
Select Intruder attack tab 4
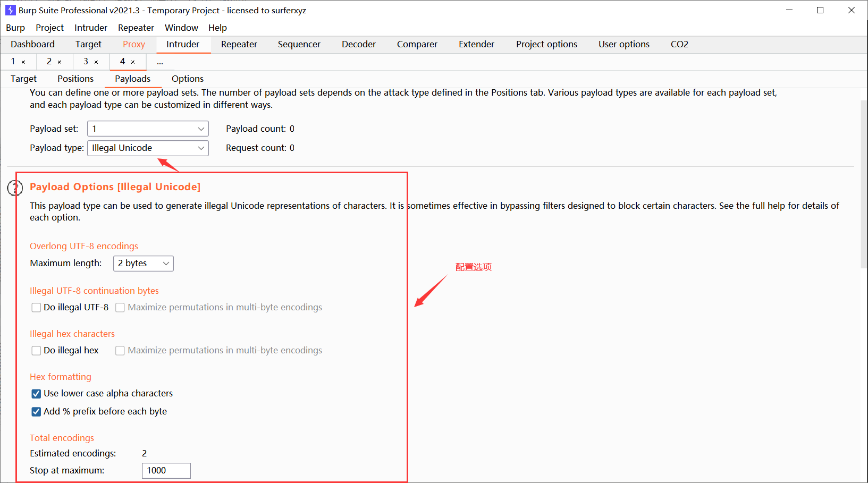123,62
